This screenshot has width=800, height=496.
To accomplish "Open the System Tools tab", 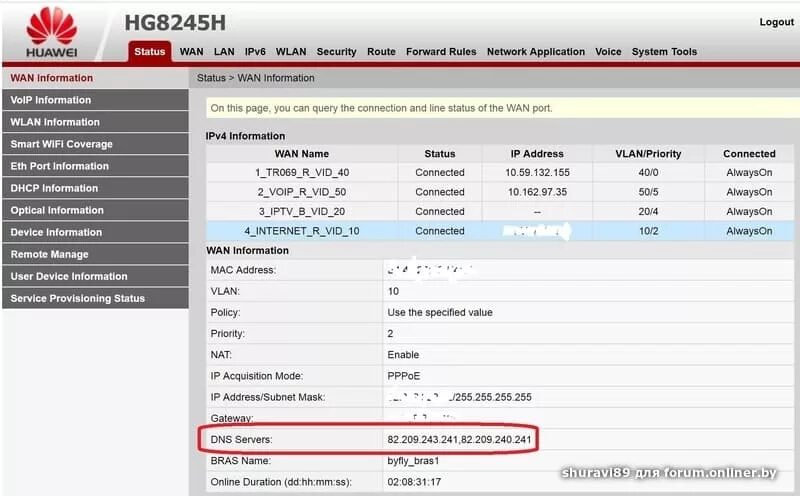I will click(664, 52).
